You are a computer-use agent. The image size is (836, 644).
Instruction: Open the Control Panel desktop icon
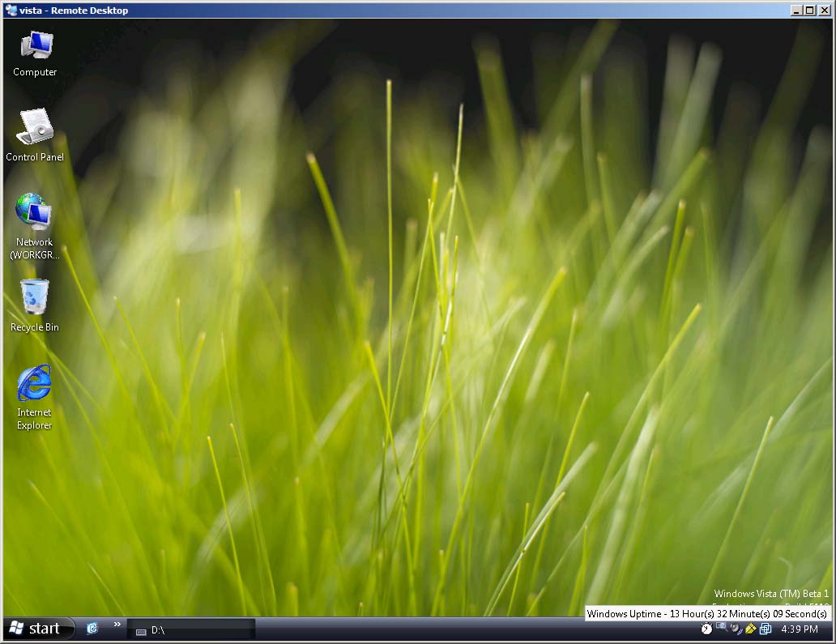(x=35, y=135)
